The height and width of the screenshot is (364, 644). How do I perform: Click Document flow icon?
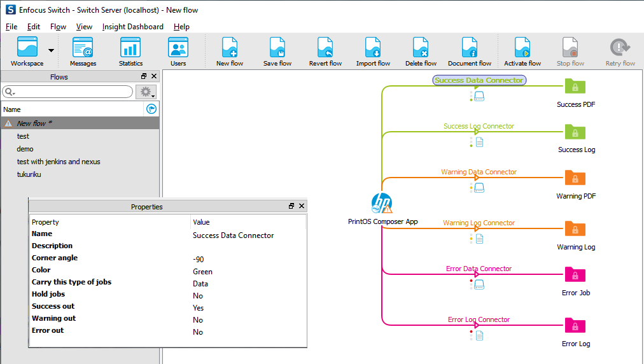click(x=470, y=52)
